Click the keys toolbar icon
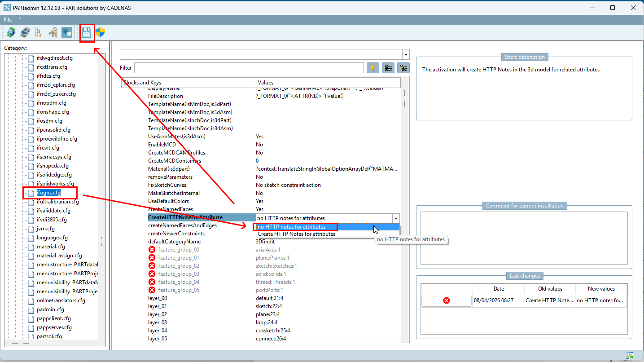This screenshot has height=362, width=644. pyautogui.click(x=53, y=32)
